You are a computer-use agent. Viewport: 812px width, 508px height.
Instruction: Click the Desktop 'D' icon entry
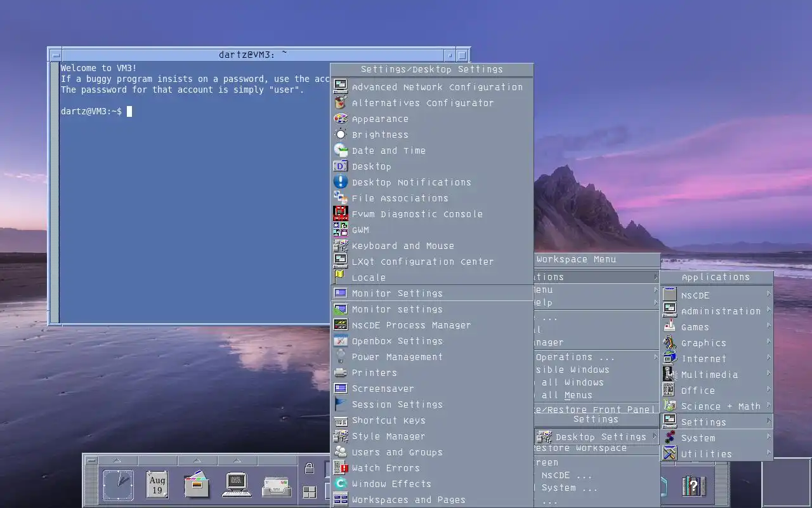341,166
